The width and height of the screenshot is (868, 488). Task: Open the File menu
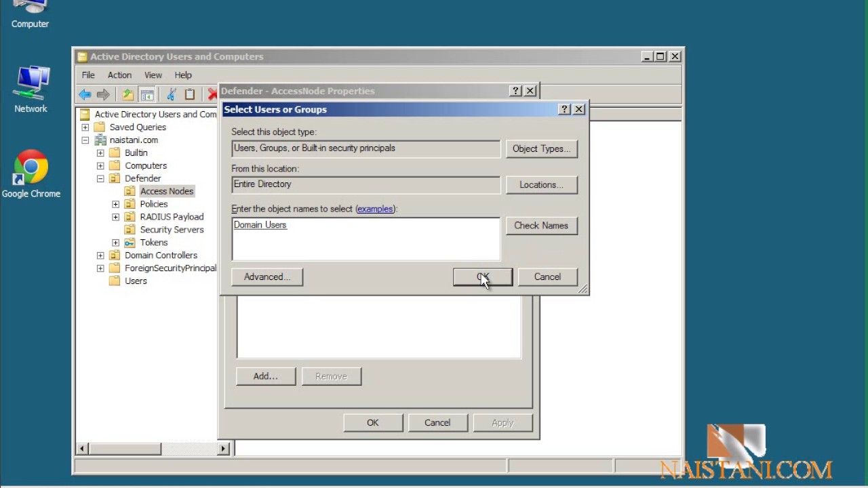(88, 75)
